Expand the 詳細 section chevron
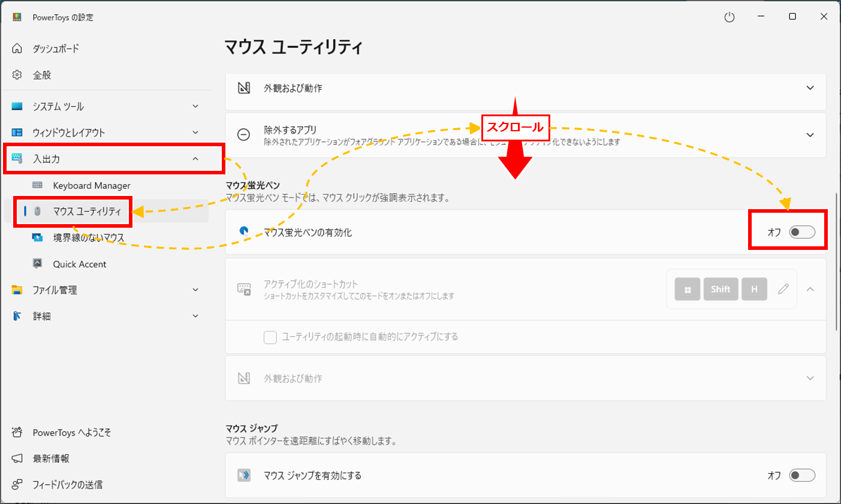841x504 pixels. coord(195,316)
